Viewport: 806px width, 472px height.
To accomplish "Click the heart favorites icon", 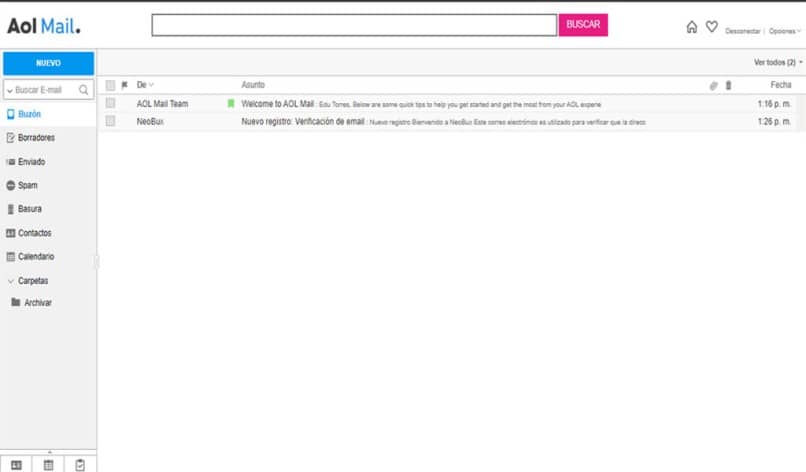I will coord(711,27).
